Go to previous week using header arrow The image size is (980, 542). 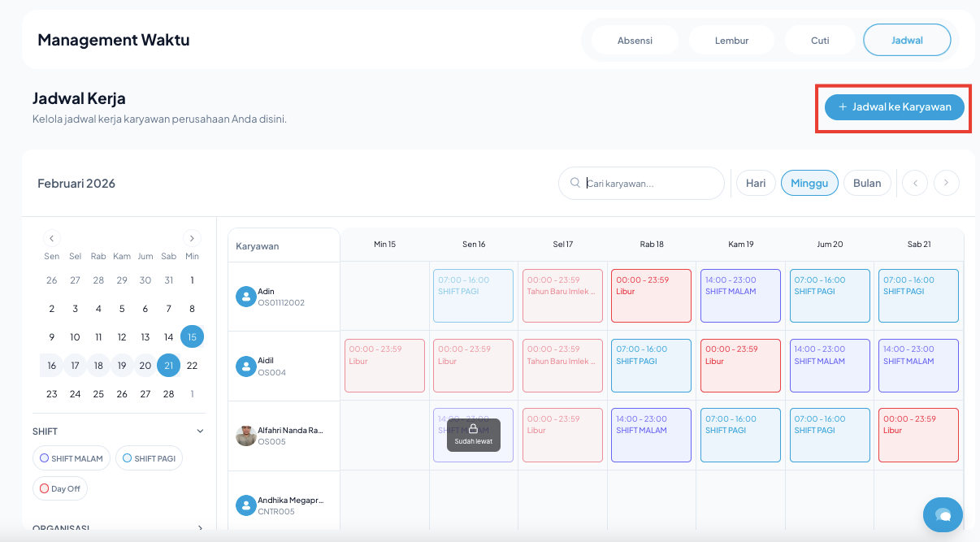click(x=915, y=183)
